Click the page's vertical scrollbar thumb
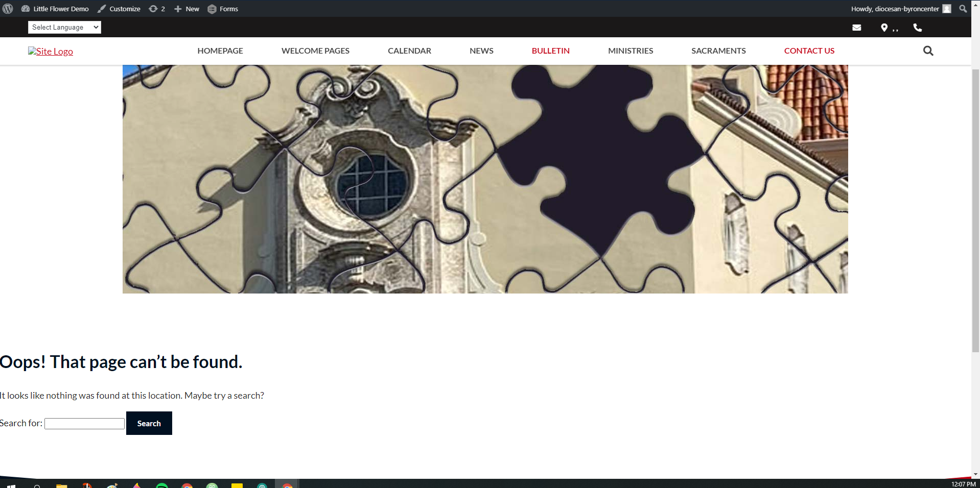The height and width of the screenshot is (488, 980). (975, 209)
